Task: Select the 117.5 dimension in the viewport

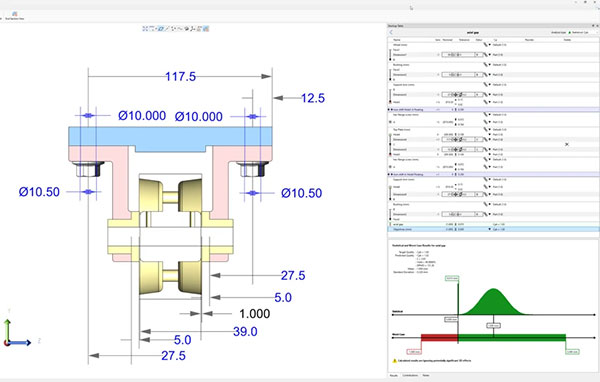Action: [x=181, y=77]
